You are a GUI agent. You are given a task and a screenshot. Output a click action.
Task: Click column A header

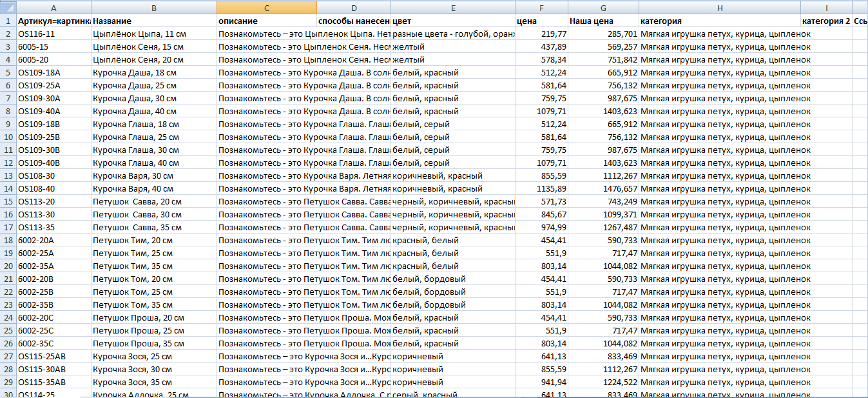(53, 8)
